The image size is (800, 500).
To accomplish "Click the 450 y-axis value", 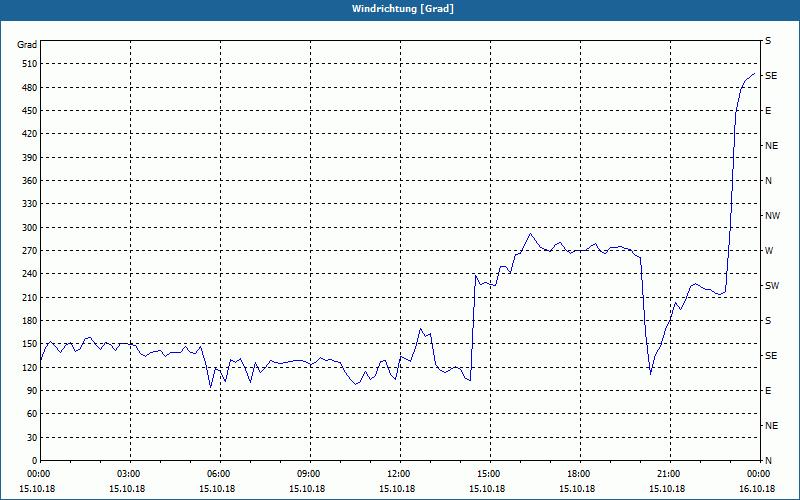I will (x=30, y=111).
